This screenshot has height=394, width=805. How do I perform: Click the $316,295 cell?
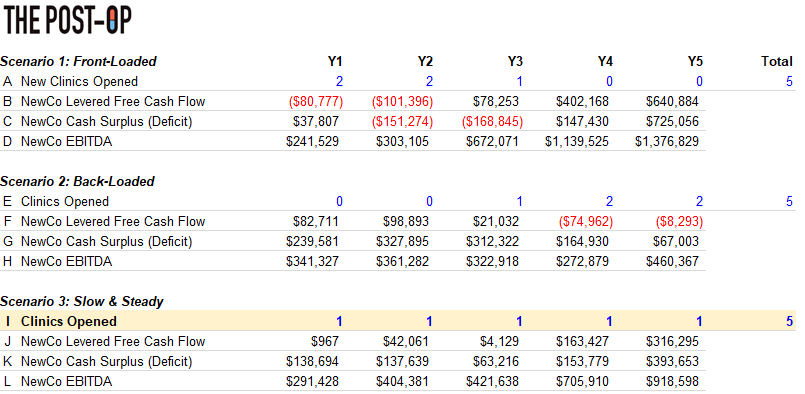[x=673, y=342]
